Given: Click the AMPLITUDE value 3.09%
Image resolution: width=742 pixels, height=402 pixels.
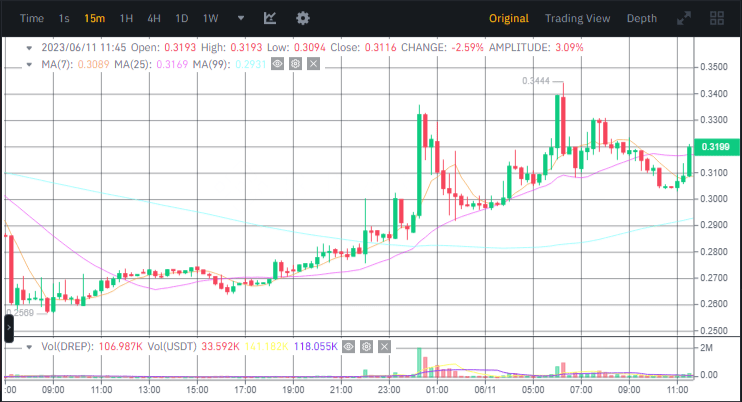Looking at the screenshot, I should pos(569,47).
